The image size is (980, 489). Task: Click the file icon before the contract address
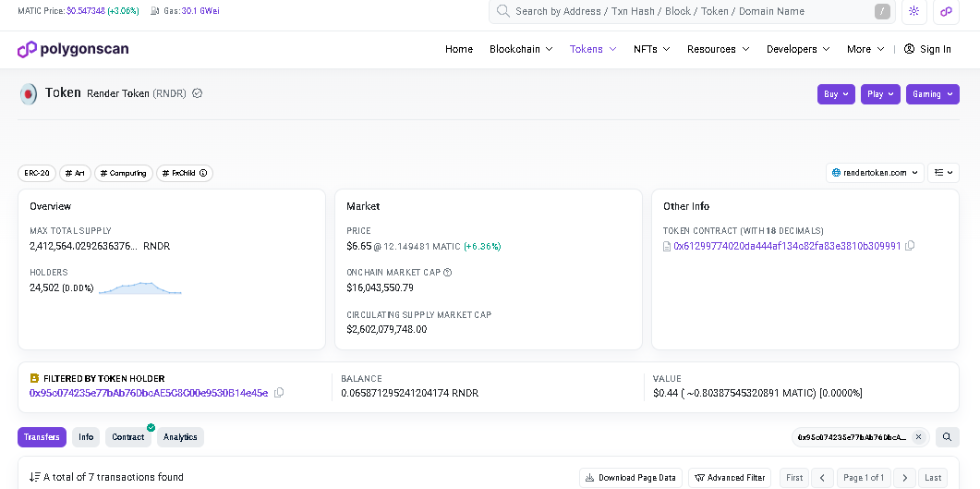pyautogui.click(x=667, y=247)
